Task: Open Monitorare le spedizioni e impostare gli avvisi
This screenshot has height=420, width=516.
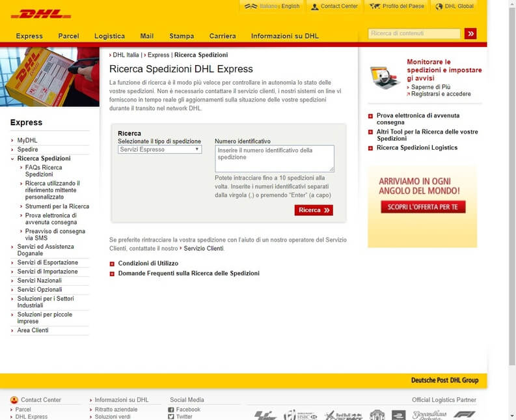Action: pyautogui.click(x=444, y=70)
